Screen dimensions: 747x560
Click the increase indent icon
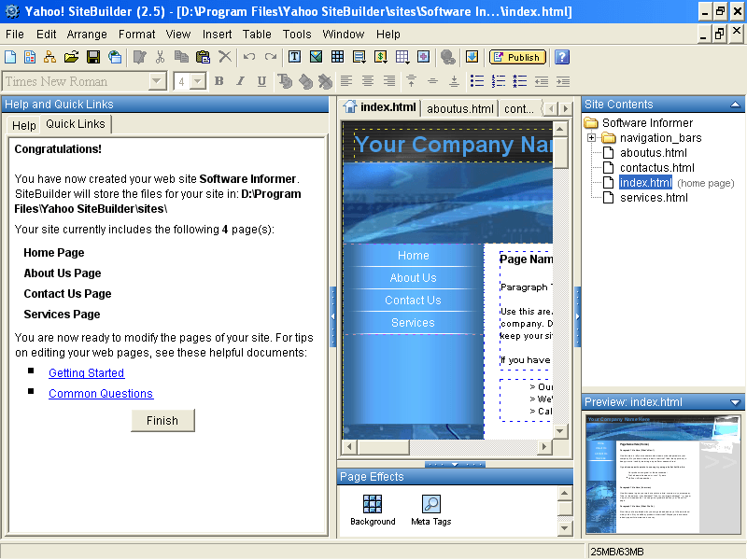563,81
